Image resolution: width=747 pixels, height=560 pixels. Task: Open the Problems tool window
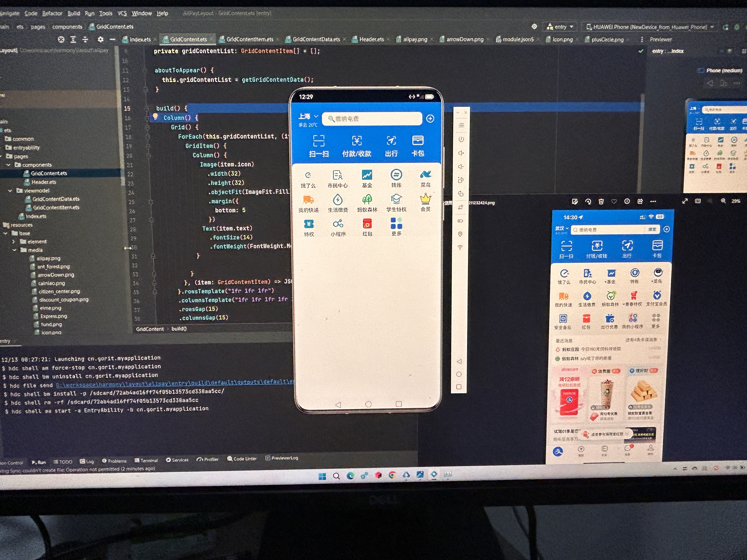[114, 461]
